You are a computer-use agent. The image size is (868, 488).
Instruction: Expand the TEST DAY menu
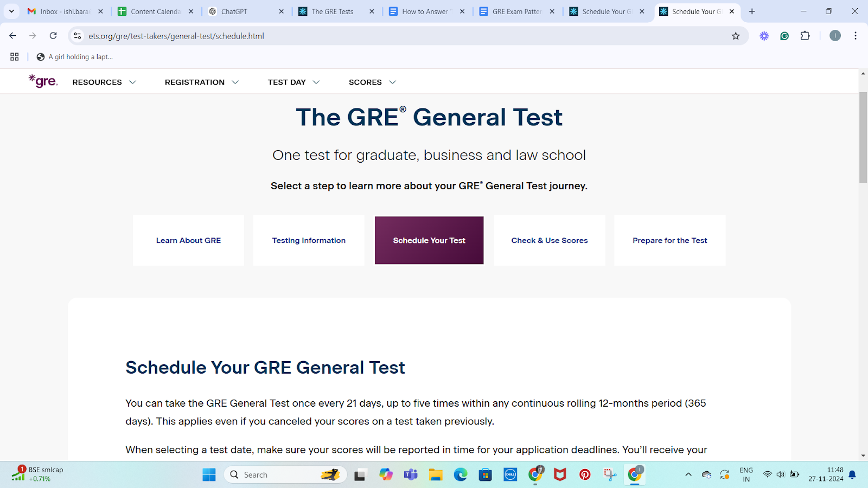tap(293, 82)
